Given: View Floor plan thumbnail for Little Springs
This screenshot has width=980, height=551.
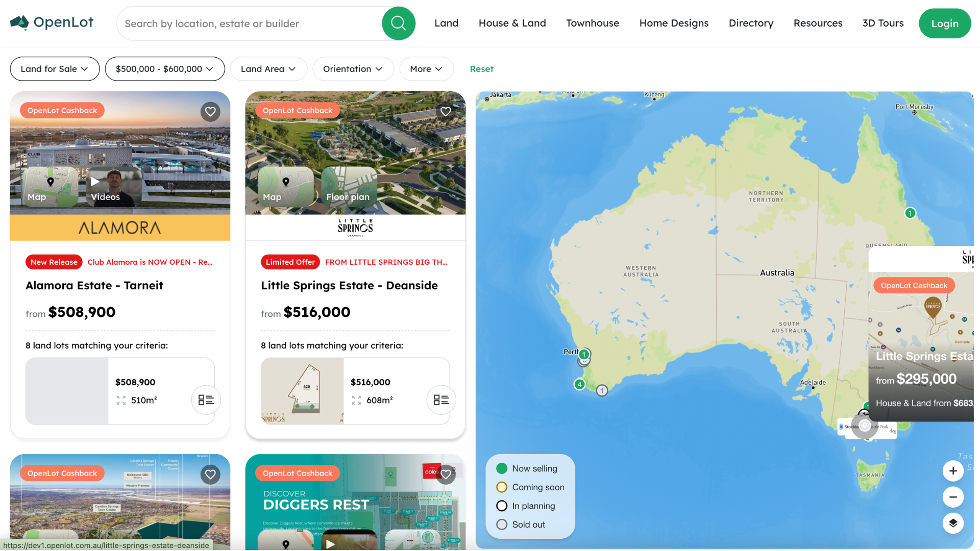Looking at the screenshot, I should (349, 187).
